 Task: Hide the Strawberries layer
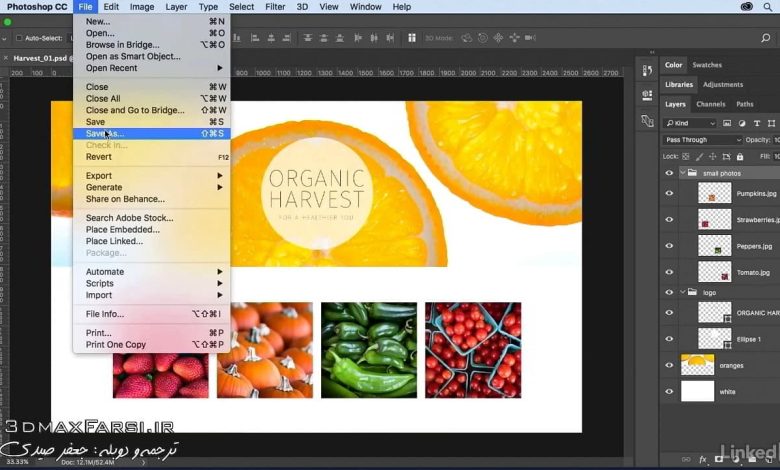coord(669,219)
